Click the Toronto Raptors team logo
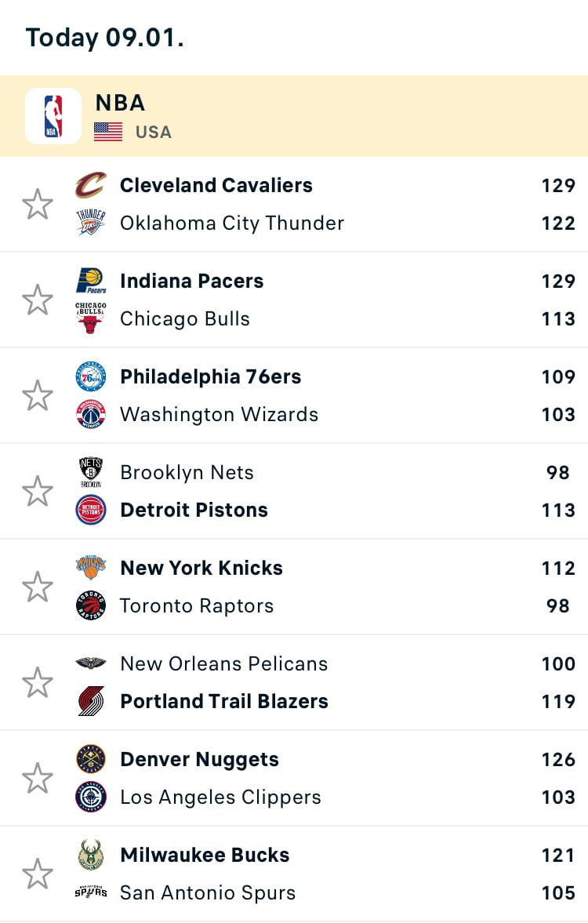Screen dimensions: 588x923 91,605
